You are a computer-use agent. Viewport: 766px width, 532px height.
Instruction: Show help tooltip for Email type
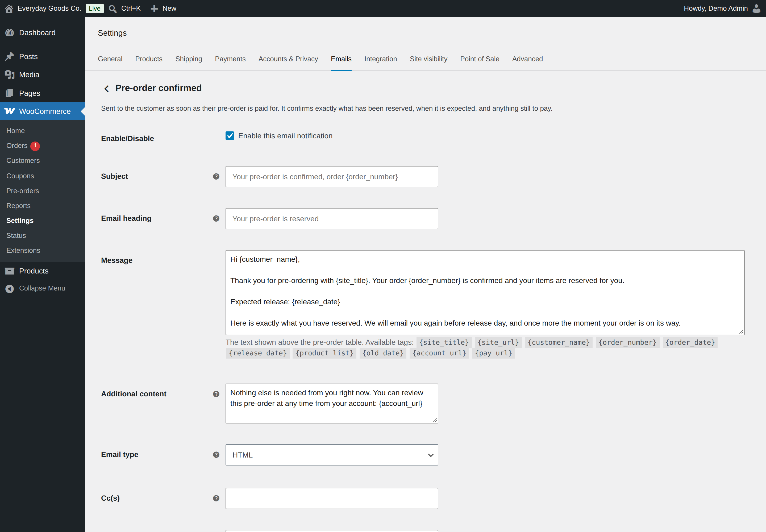coord(216,454)
